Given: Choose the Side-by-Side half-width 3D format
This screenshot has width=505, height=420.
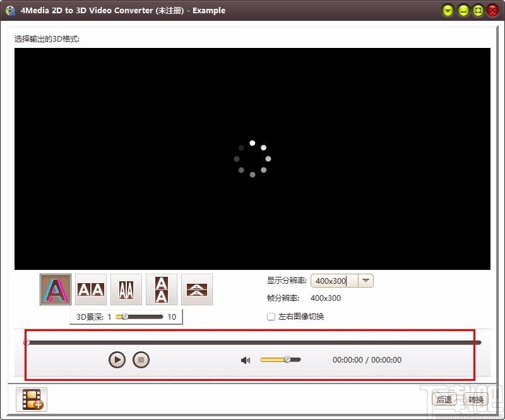Looking at the screenshot, I should [126, 289].
